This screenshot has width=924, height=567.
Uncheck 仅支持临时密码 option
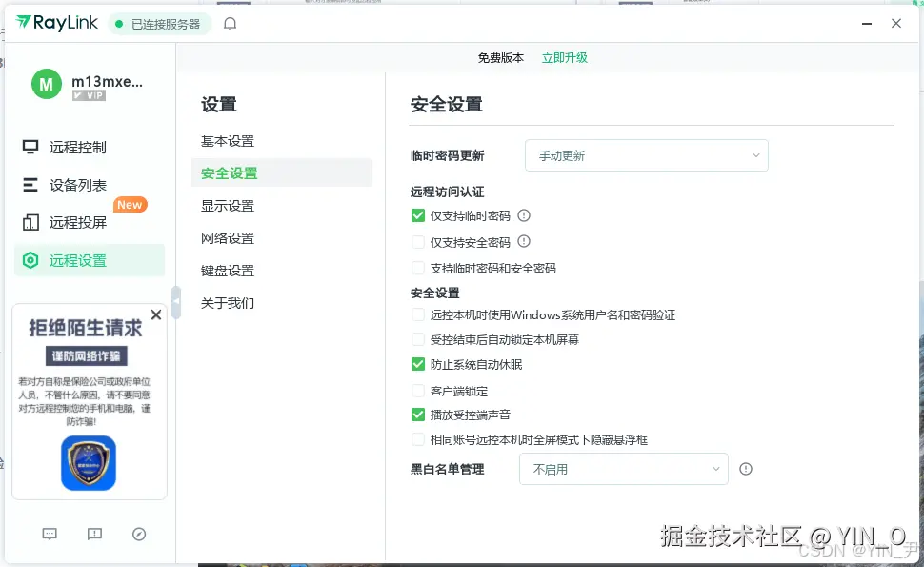(417, 214)
